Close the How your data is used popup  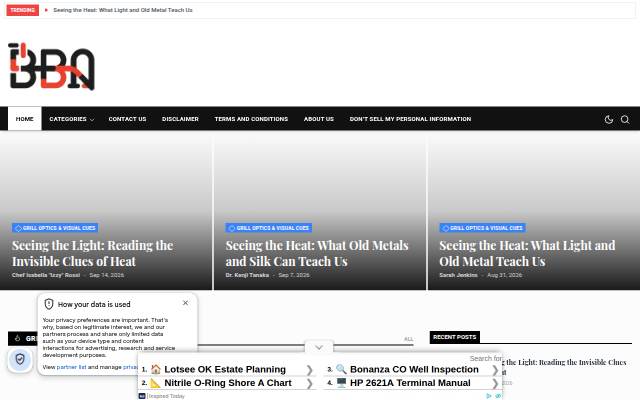click(185, 303)
